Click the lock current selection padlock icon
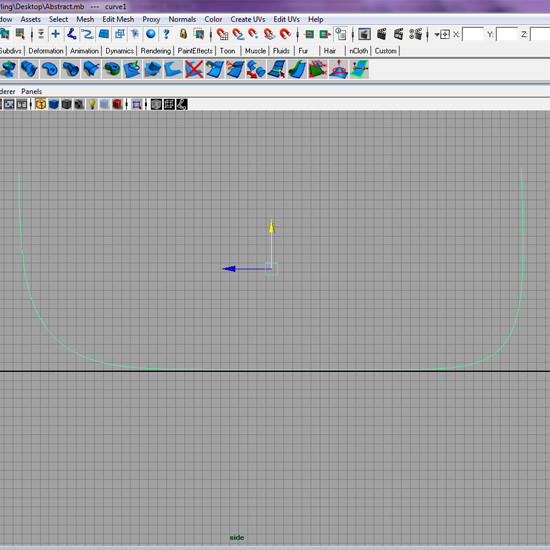Image resolution: width=550 pixels, height=550 pixels. pos(183,34)
